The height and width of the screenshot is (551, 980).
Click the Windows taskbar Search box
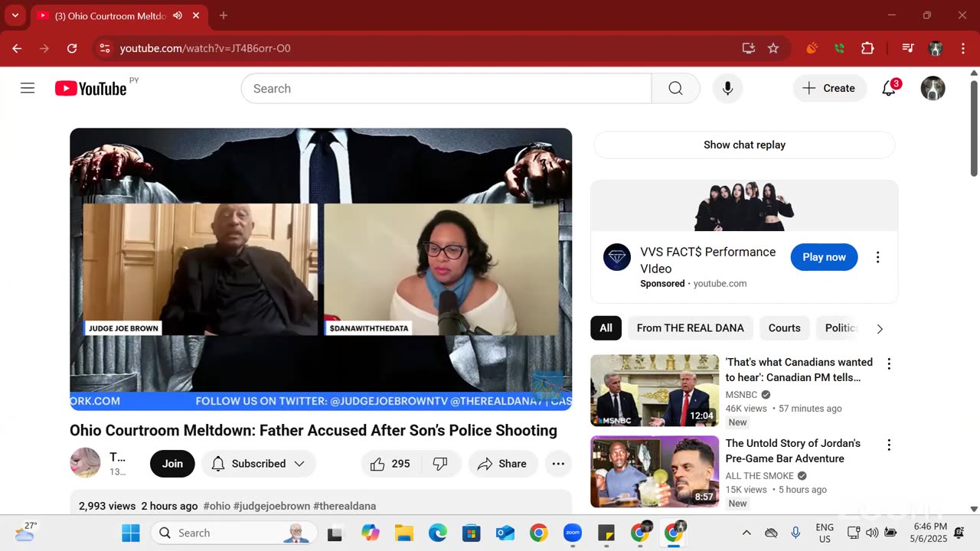pos(235,533)
